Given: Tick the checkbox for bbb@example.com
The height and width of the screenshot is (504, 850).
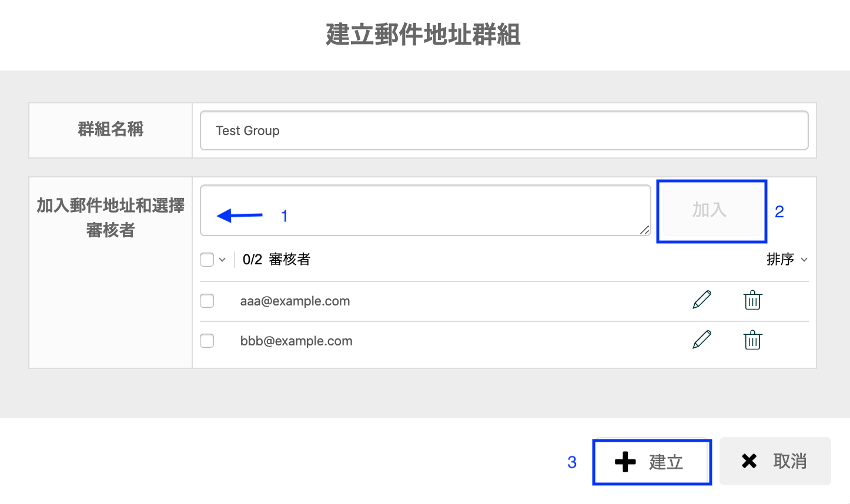Looking at the screenshot, I should [207, 341].
